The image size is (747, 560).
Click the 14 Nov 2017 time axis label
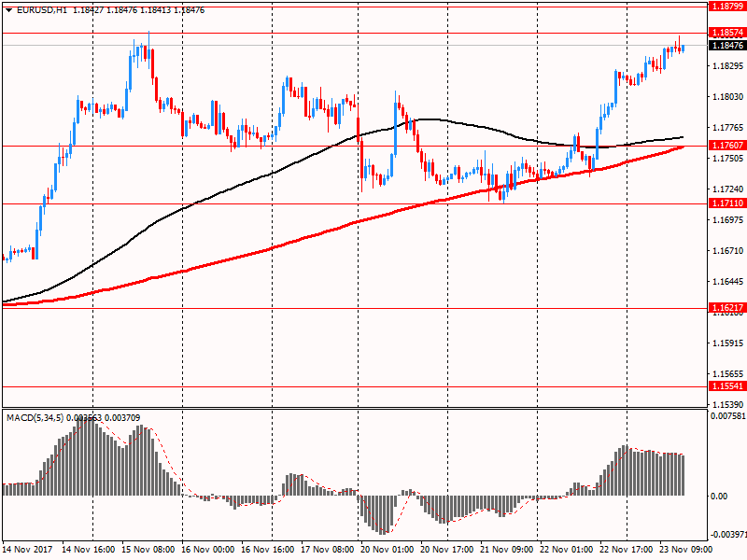coord(27,549)
